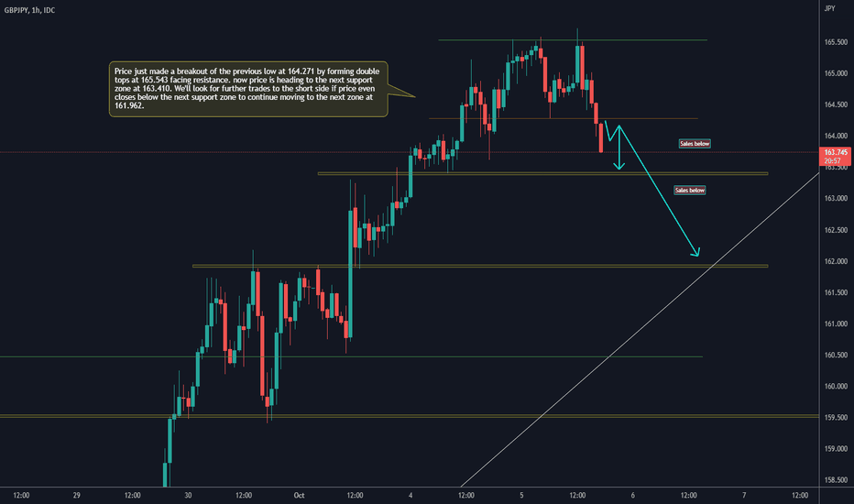The image size is (854, 504).
Task: Click the 159.000 price axis label
Action: click(836, 449)
